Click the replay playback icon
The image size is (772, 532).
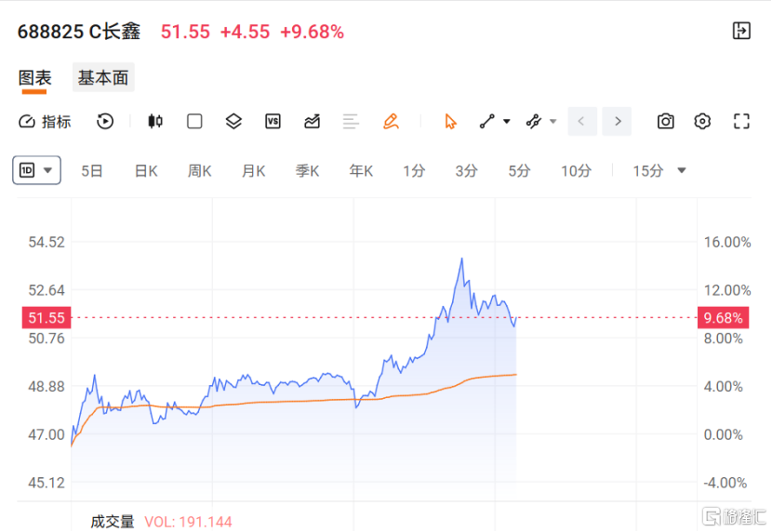tap(105, 121)
